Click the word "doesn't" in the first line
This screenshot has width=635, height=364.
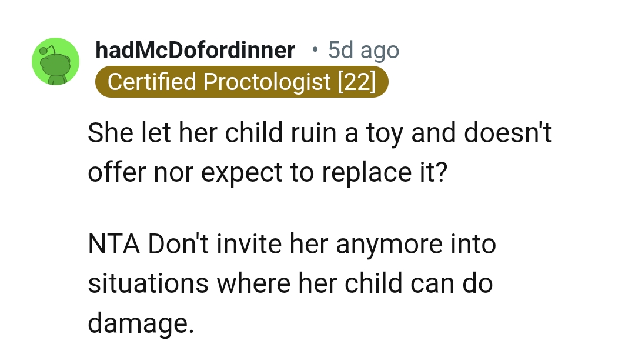click(x=507, y=133)
